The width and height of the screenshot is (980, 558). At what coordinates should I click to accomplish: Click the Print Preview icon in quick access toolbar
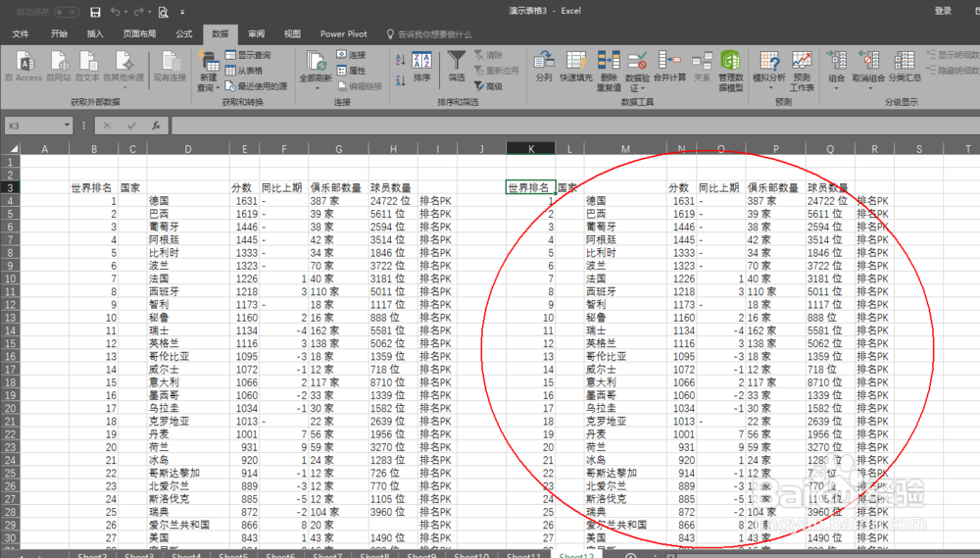pos(163,12)
